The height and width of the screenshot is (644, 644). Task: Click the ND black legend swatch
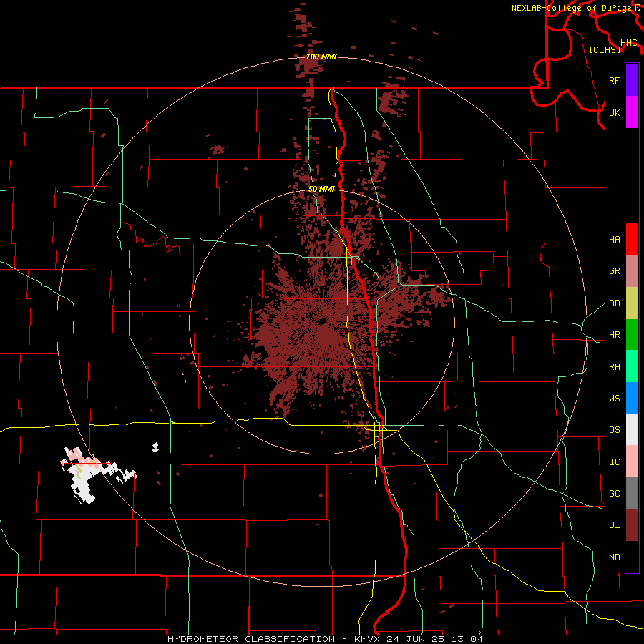[632, 557]
